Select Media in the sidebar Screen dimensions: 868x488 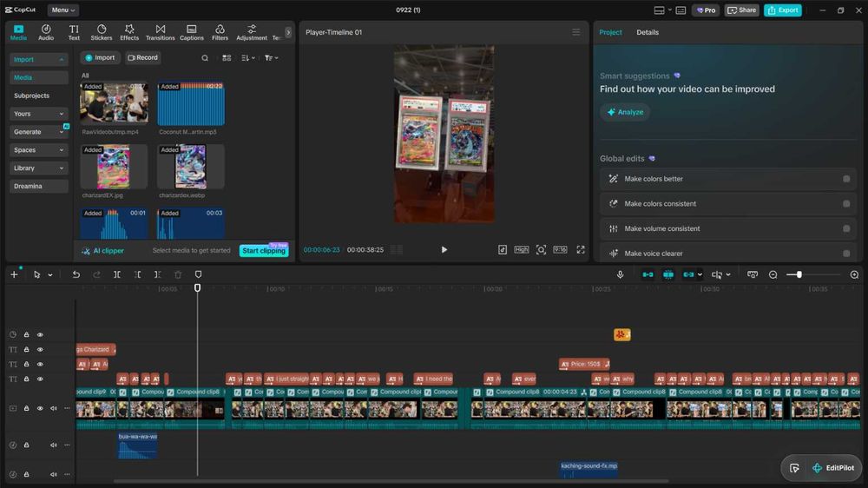pyautogui.click(x=38, y=77)
